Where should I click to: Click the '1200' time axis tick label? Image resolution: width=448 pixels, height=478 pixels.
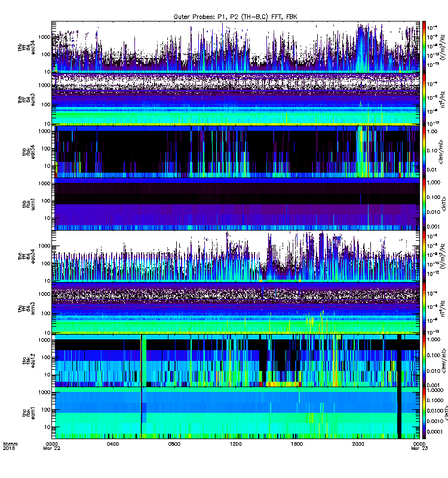click(x=235, y=444)
